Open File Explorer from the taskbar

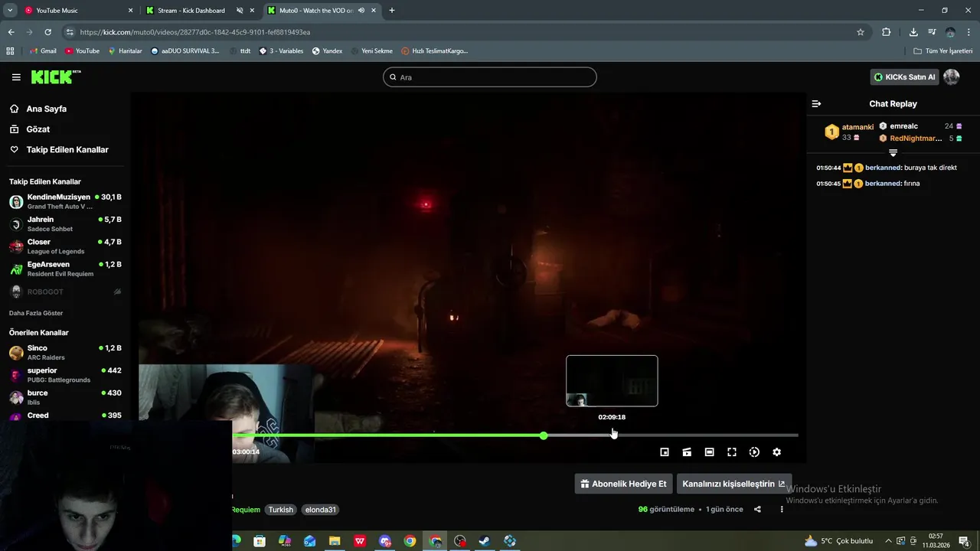tap(335, 541)
